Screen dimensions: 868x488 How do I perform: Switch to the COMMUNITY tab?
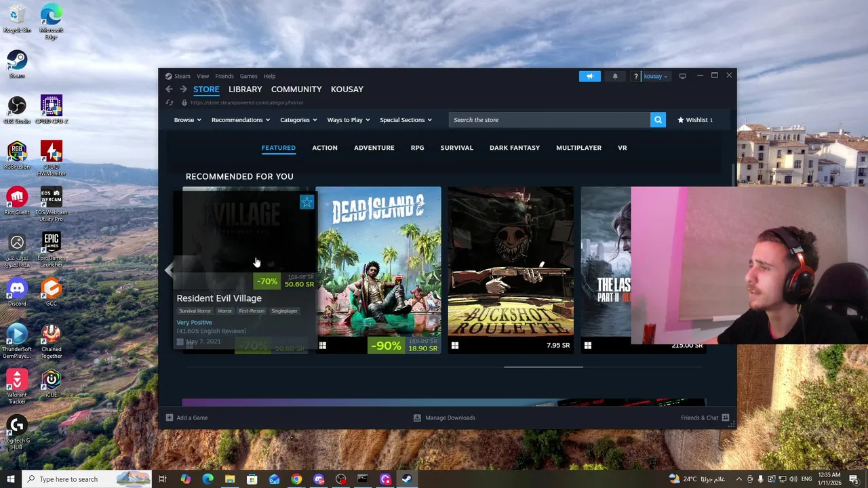[296, 89]
